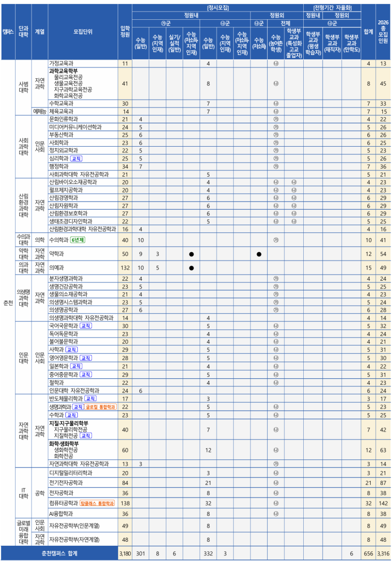Click the 춘천 campus cell

coord(8,303)
